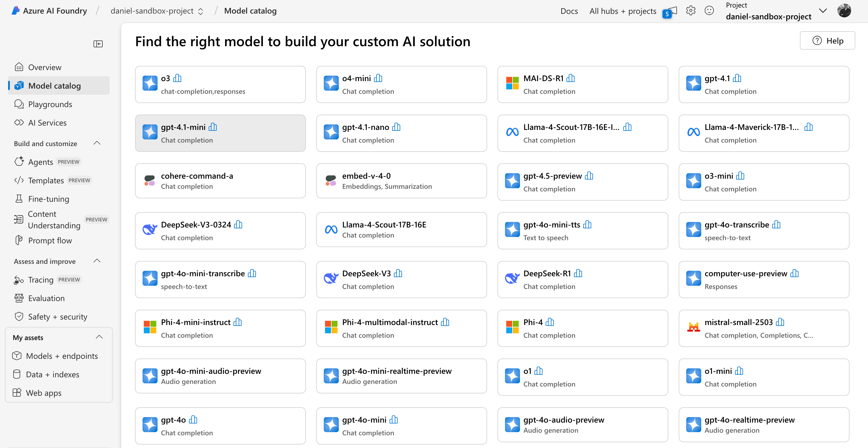The height and width of the screenshot is (448, 868).
Task: Click benchmark icon beside Llama-4-Scout-17B-16E-I...
Action: click(x=627, y=127)
